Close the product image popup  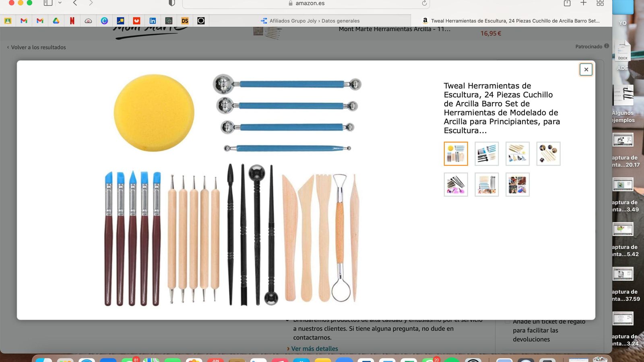pyautogui.click(x=586, y=70)
